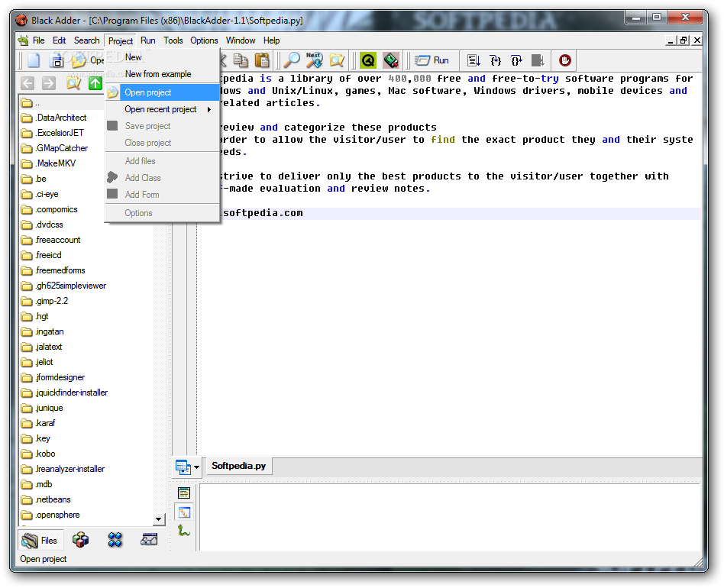Image resolution: width=724 pixels, height=588 pixels.
Task: Click the folder search icon in file browser
Action: click(73, 83)
